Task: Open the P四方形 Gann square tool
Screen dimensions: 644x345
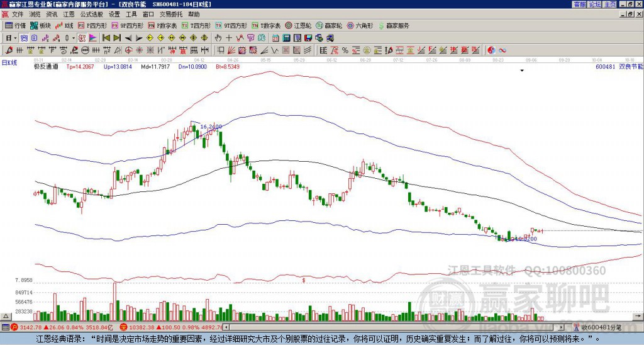Action: [92, 25]
